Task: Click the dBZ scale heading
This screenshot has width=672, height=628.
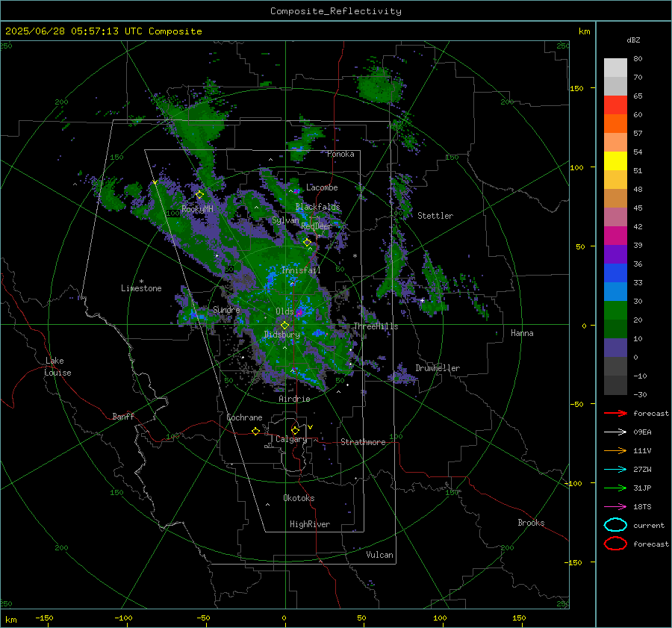Action: point(633,40)
